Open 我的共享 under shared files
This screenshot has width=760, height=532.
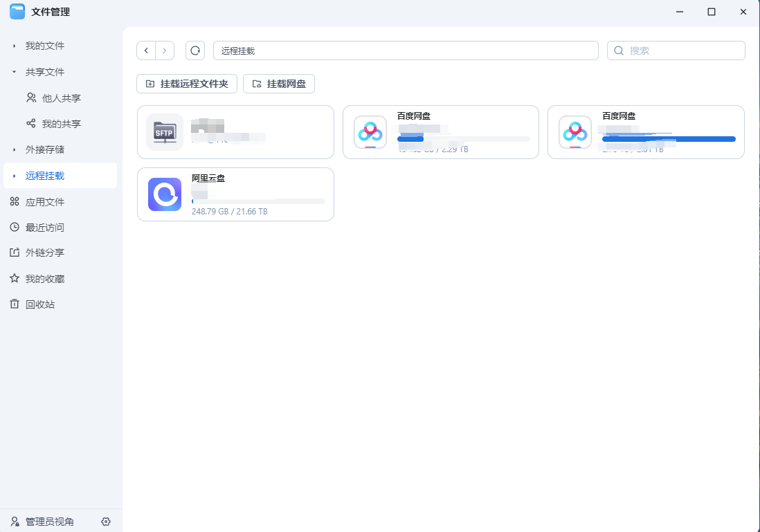tap(60, 124)
